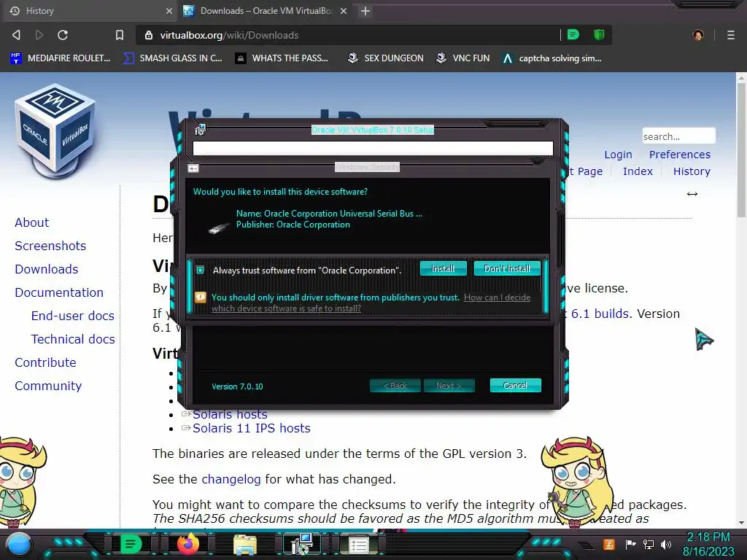
Task: Open Firefox from the taskbar
Action: (x=188, y=544)
